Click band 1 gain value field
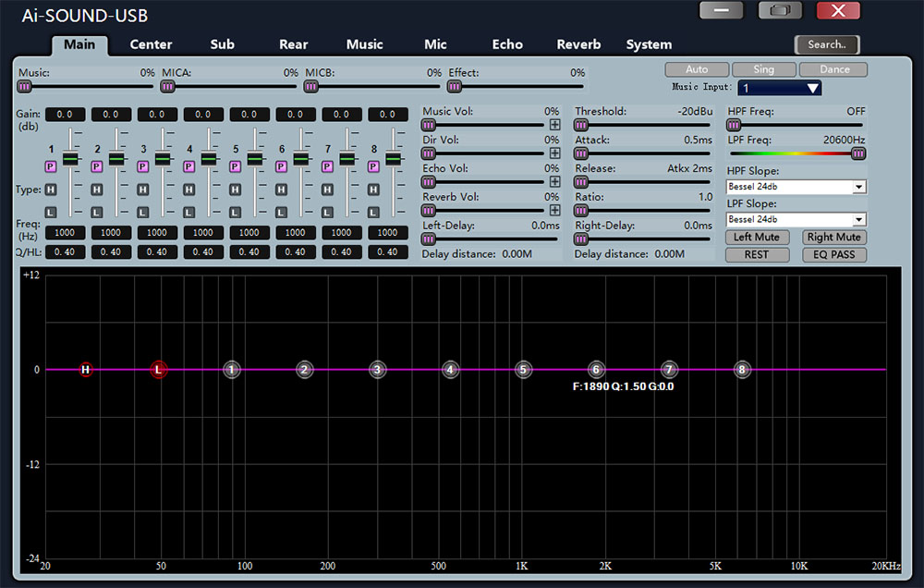924x588 pixels. click(x=65, y=115)
